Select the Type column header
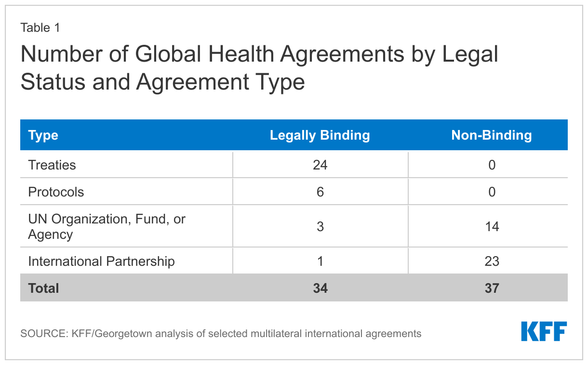This screenshot has height=365, width=588. [43, 135]
